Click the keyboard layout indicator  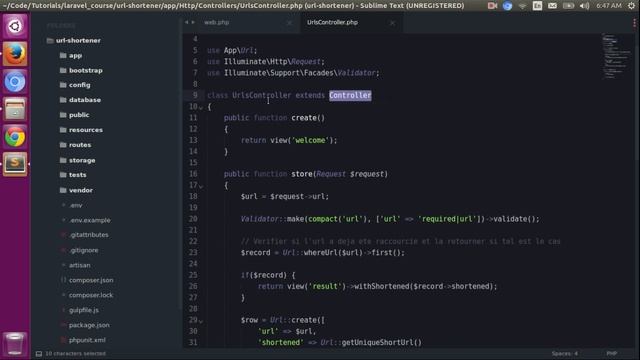[x=537, y=6]
